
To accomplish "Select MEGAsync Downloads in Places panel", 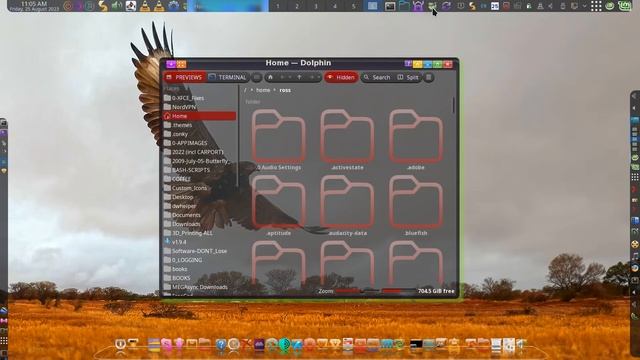I will tap(200, 287).
